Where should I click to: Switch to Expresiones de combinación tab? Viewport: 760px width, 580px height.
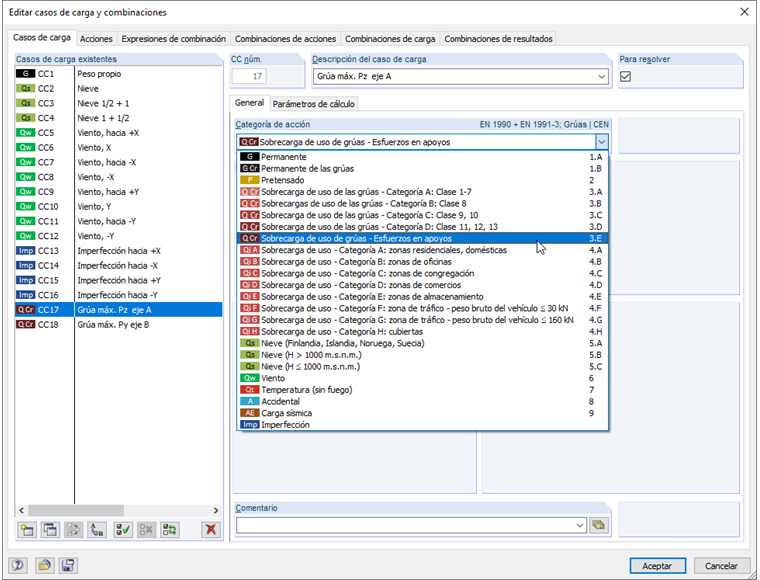174,39
